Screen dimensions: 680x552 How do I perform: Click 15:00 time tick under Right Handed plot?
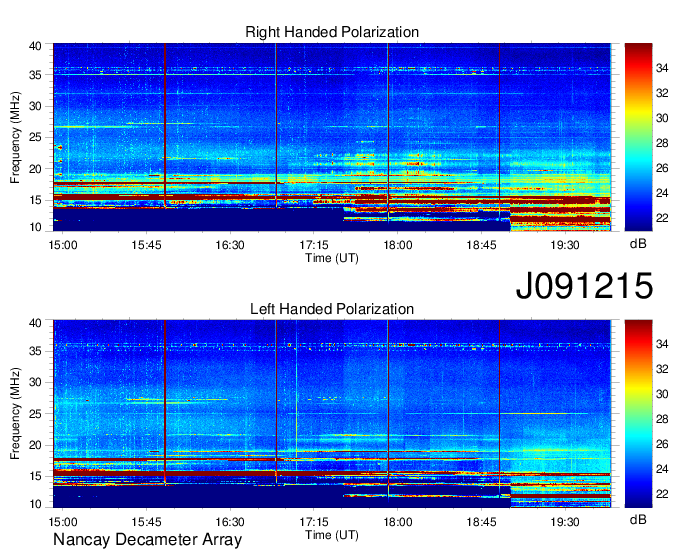(63, 245)
